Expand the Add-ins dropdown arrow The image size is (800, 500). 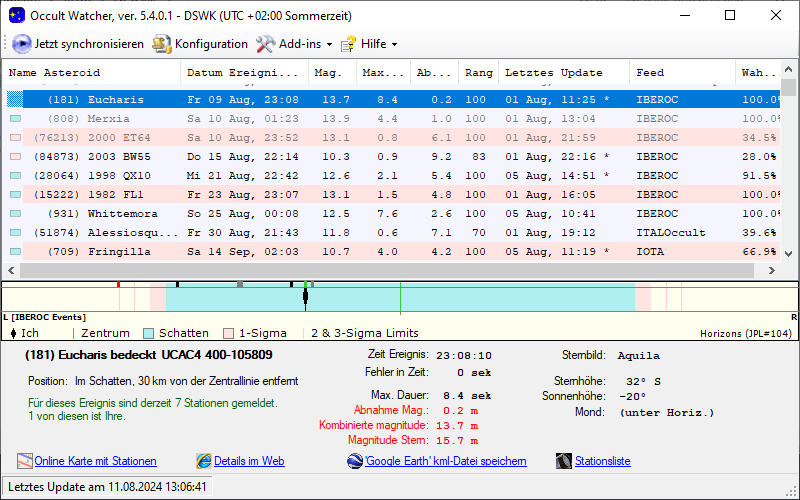click(x=330, y=44)
